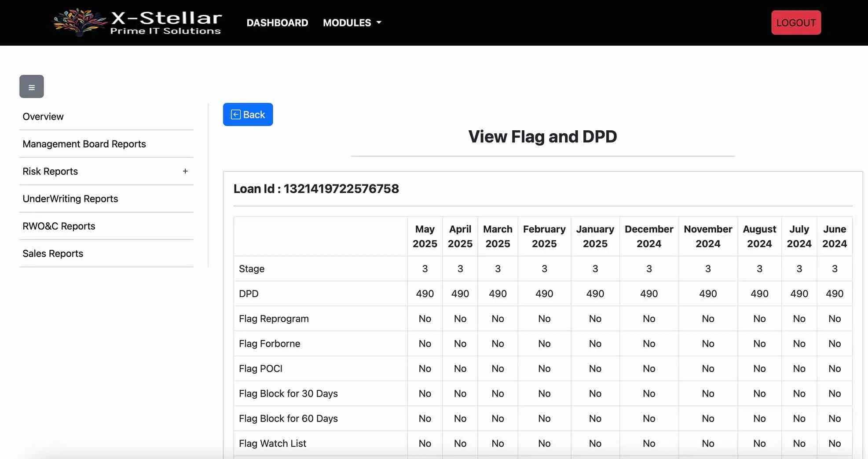Screen dimensions: 868x459
Task: Toggle the hamburger sidebar menu button
Action: (32, 87)
